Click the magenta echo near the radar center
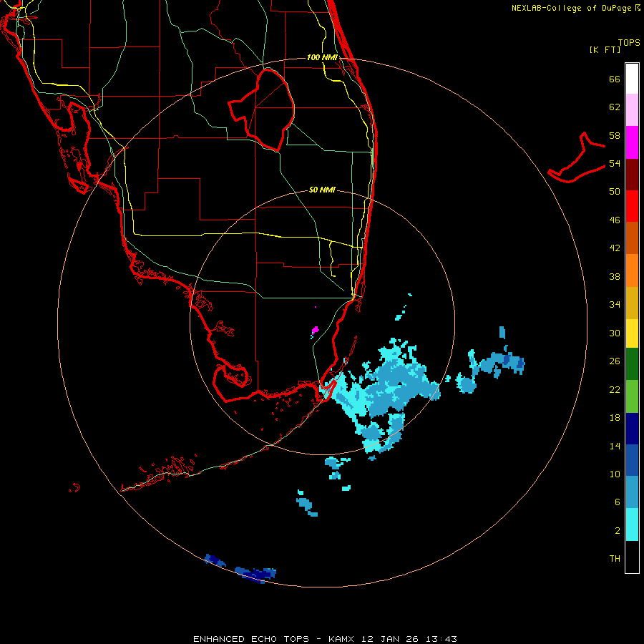The width and height of the screenshot is (644, 644). 315,330
